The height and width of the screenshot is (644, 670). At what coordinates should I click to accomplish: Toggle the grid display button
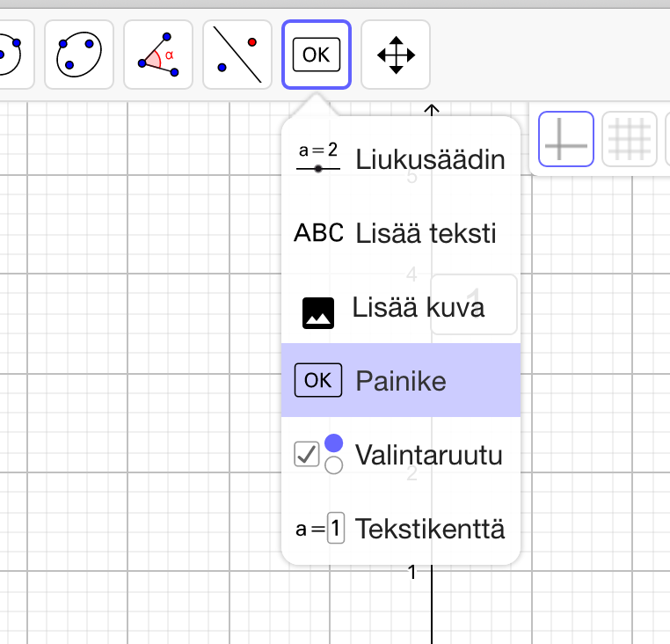(x=629, y=139)
